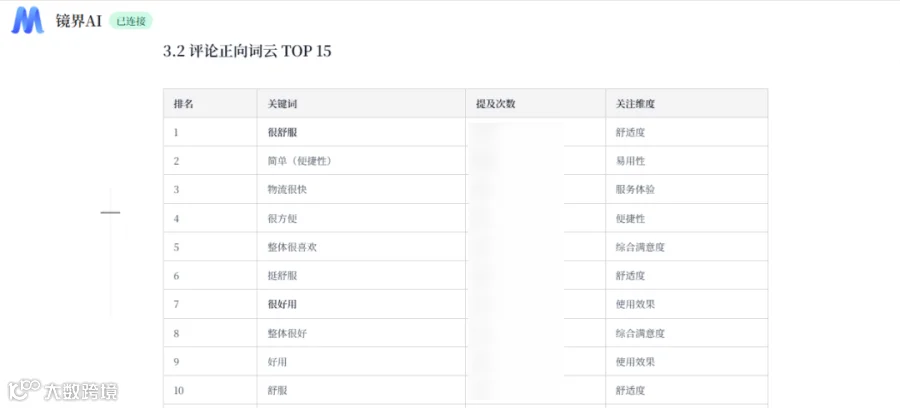This screenshot has height=408, width=900.
Task: Click the 整体很喜欢 keyword cell
Action: coord(361,247)
